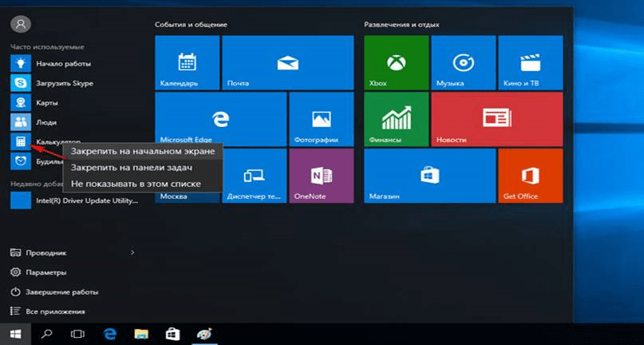The height and width of the screenshot is (345, 644).
Task: Open Все приложения list
Action: coord(54,311)
